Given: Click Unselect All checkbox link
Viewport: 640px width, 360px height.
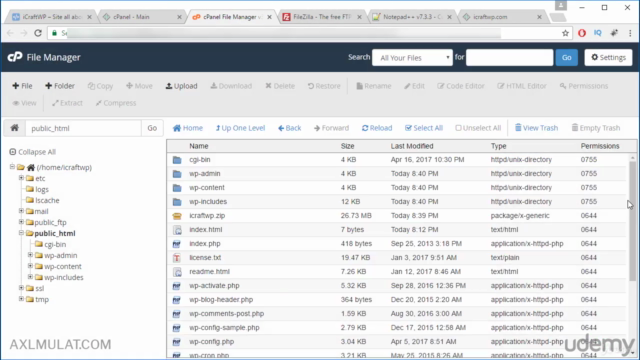Looking at the screenshot, I should tap(478, 128).
